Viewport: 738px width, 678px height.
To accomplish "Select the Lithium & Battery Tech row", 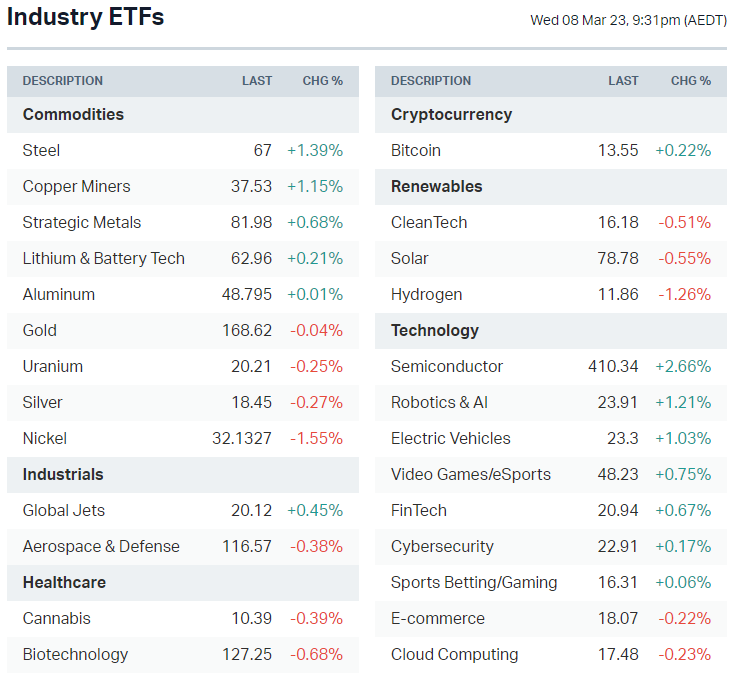I will tap(103, 258).
